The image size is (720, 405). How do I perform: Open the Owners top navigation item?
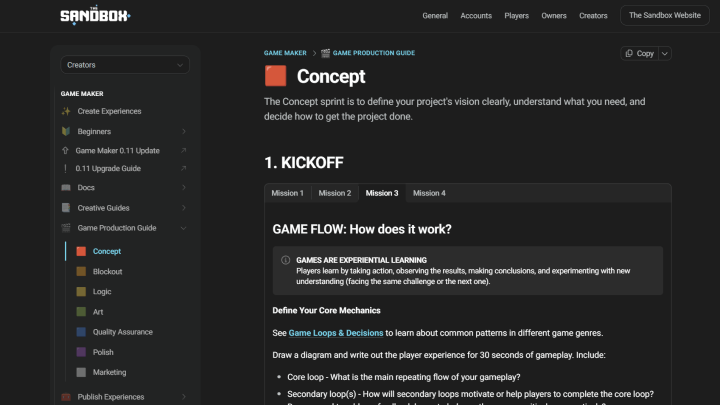point(554,16)
